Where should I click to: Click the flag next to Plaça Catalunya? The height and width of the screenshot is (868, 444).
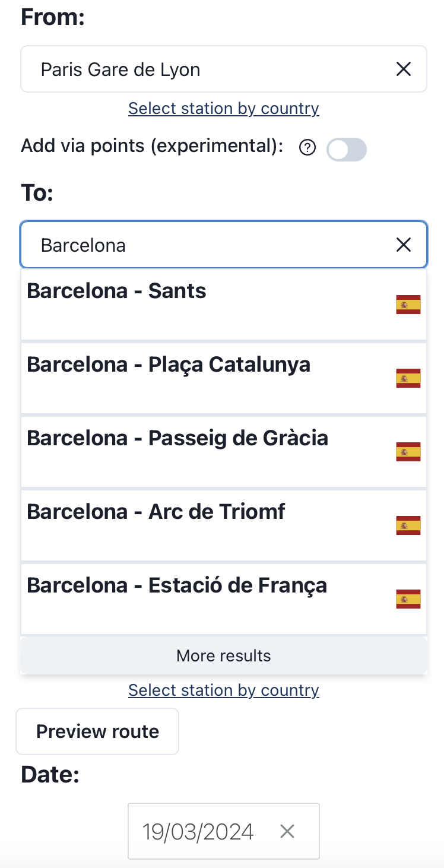[408, 378]
